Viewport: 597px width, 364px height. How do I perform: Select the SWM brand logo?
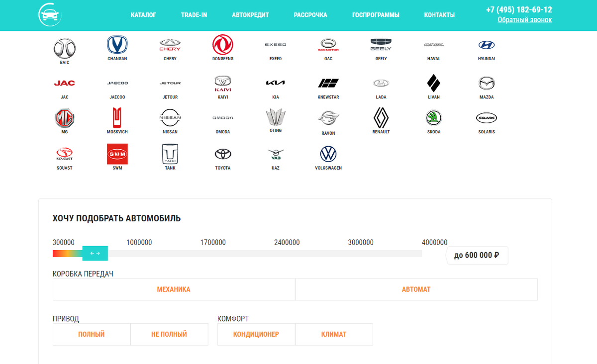point(117,154)
